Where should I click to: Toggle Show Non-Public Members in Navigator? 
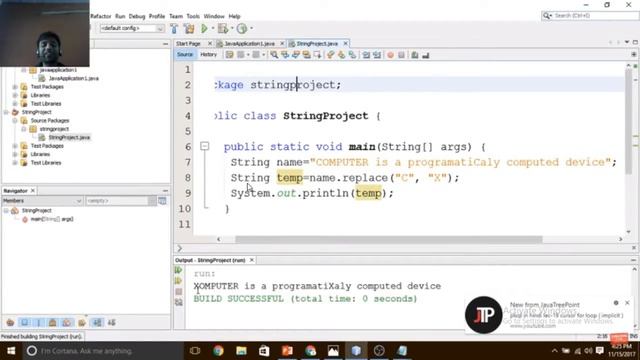coord(53,323)
